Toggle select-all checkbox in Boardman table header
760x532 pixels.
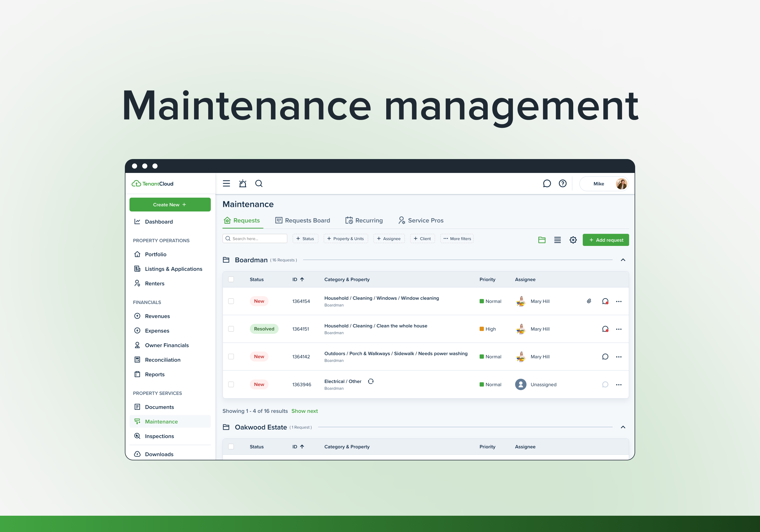pyautogui.click(x=231, y=279)
